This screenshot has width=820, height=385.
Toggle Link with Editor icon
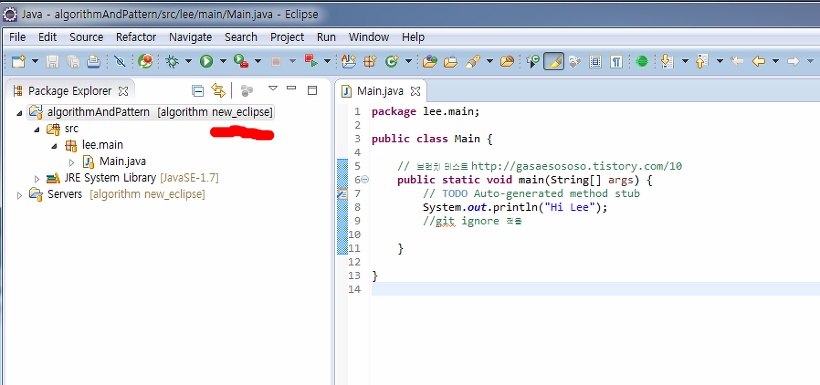click(218, 91)
